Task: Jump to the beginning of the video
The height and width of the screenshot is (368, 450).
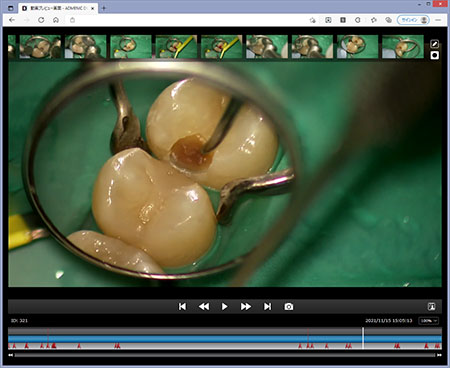Action: tap(182, 306)
